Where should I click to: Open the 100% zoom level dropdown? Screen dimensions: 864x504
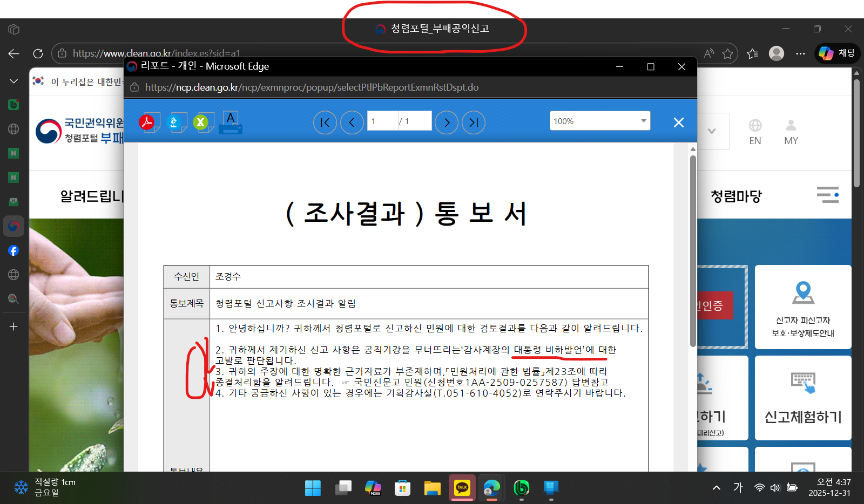[x=600, y=121]
